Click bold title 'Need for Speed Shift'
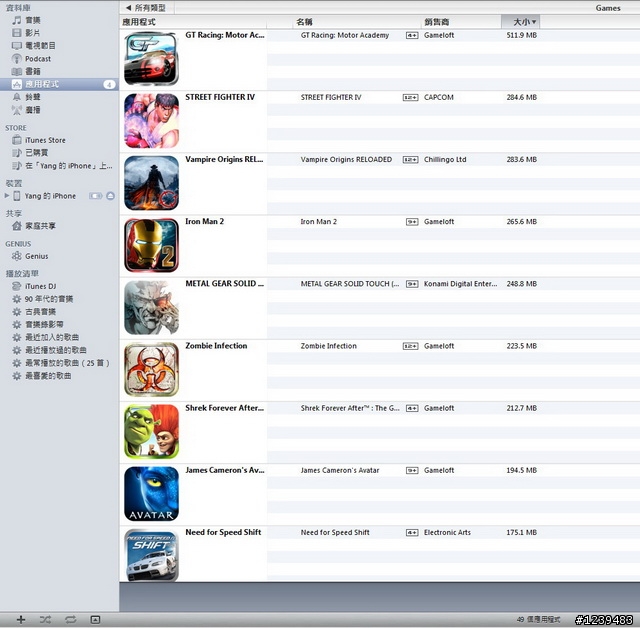The image size is (640, 628). point(223,532)
